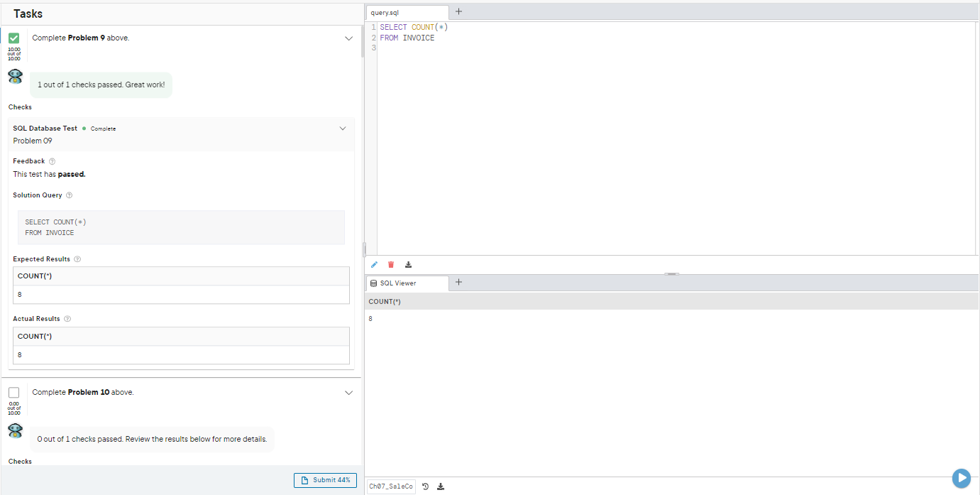Click the help icon next to Feedback
Viewport: 980px width, 495px height.
coord(53,161)
